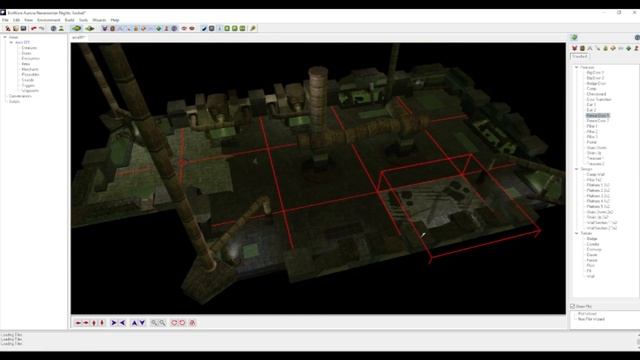Click the key icon at the toolbar's end
The image size is (640, 360).
pyautogui.click(x=253, y=29)
